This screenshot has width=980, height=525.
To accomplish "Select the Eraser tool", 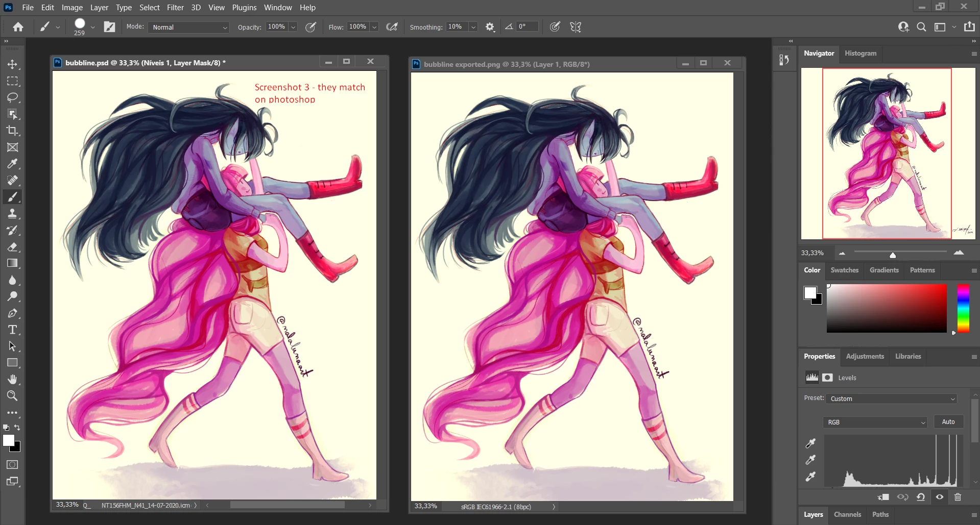I will (12, 247).
